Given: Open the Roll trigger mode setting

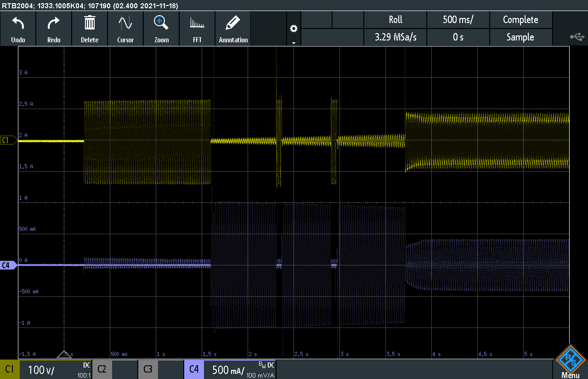Looking at the screenshot, I should [395, 20].
